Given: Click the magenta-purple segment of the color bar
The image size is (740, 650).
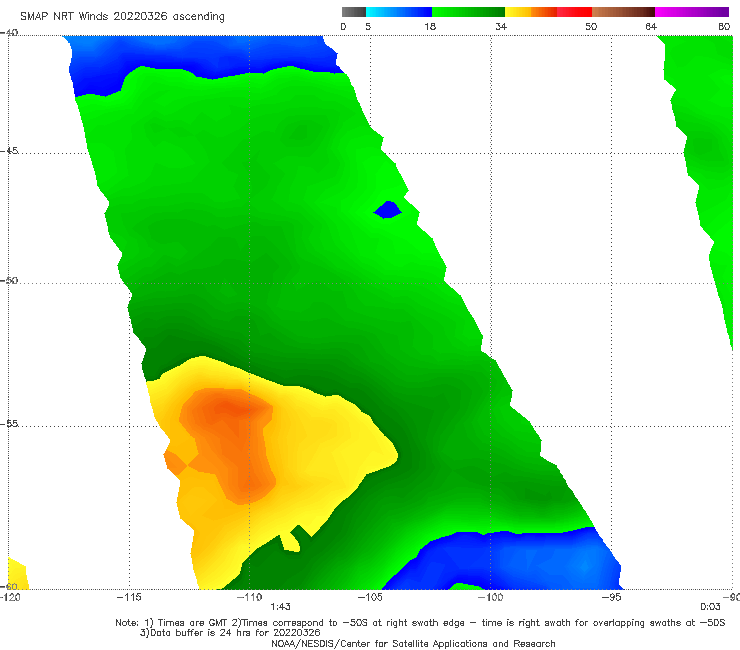Looking at the screenshot, I should point(692,12).
